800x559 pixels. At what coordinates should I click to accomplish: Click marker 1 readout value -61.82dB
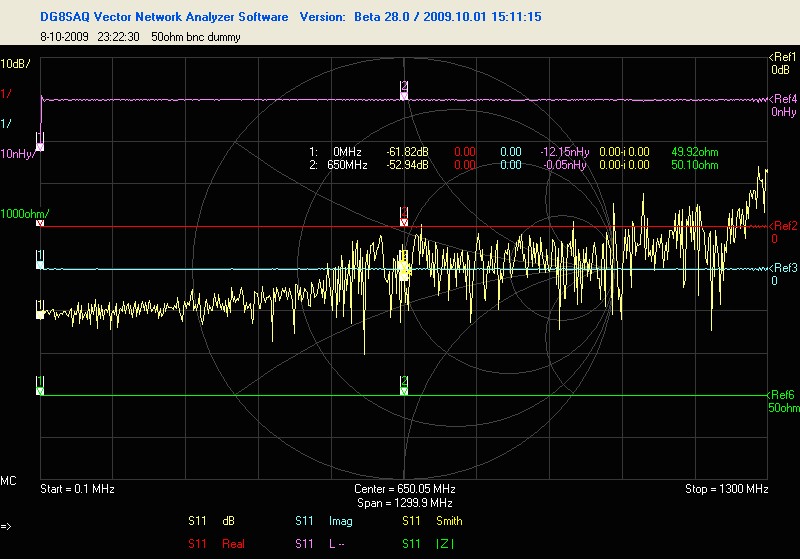click(x=407, y=152)
